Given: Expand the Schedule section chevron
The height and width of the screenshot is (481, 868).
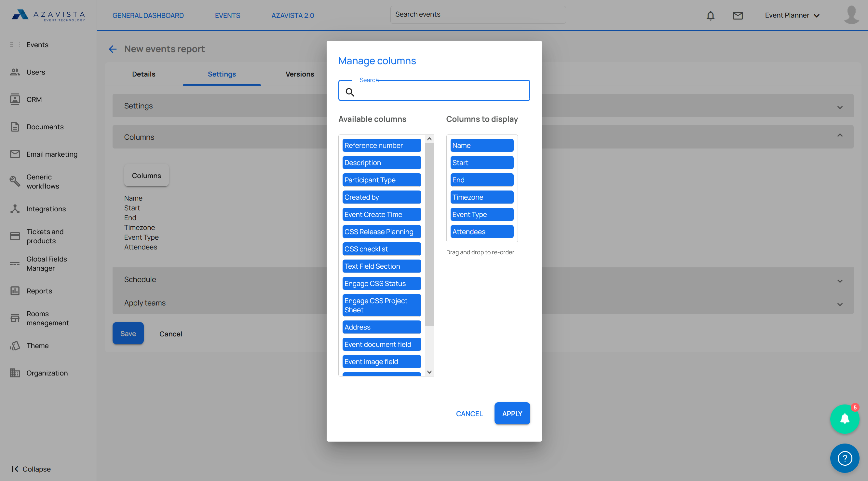Looking at the screenshot, I should pos(840,281).
